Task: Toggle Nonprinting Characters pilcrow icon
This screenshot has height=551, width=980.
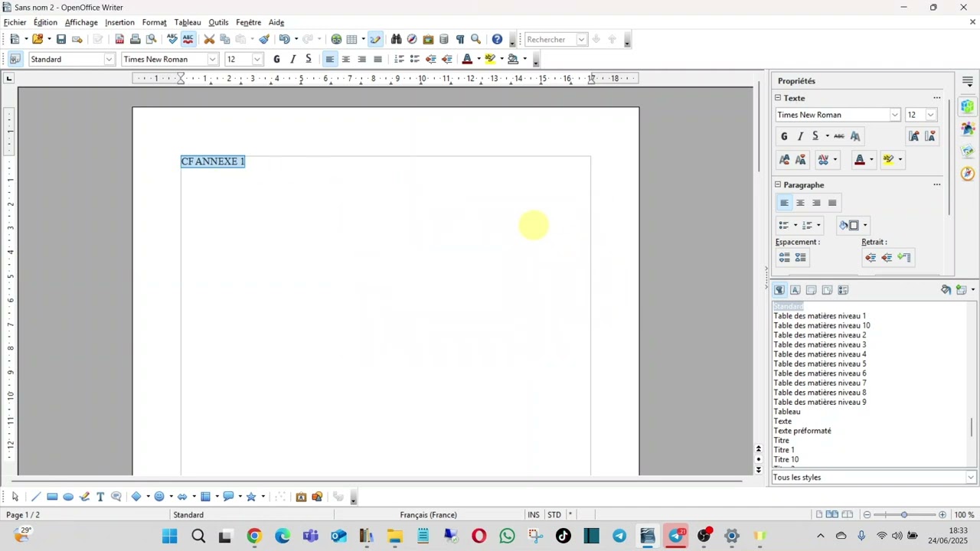Action: 460,39
